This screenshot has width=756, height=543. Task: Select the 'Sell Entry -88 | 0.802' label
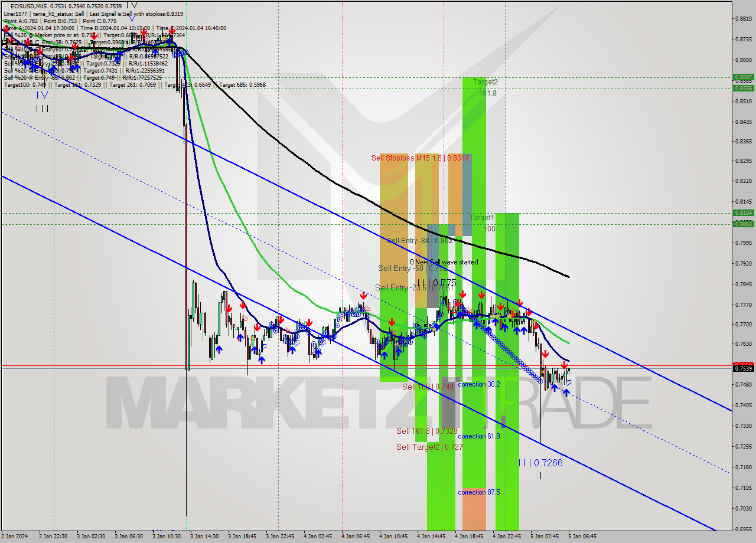pyautogui.click(x=420, y=241)
